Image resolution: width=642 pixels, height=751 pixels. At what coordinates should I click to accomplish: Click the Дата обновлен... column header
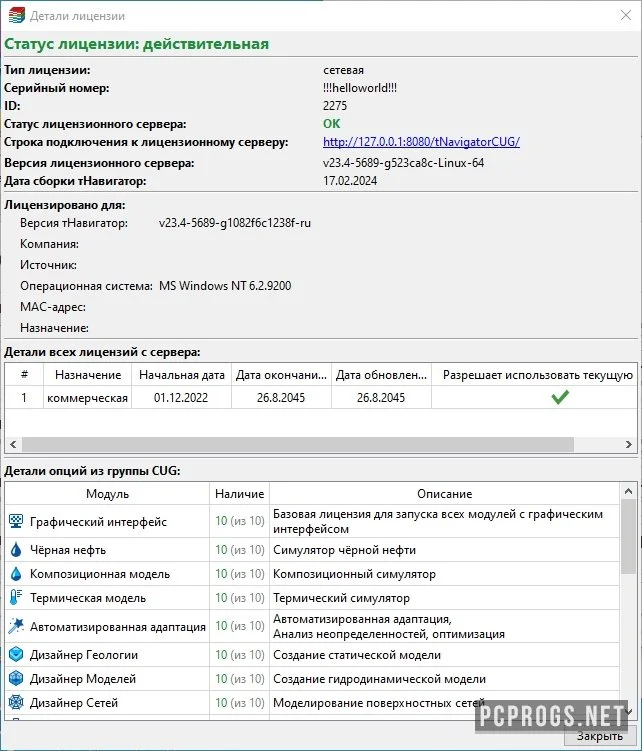(381, 375)
